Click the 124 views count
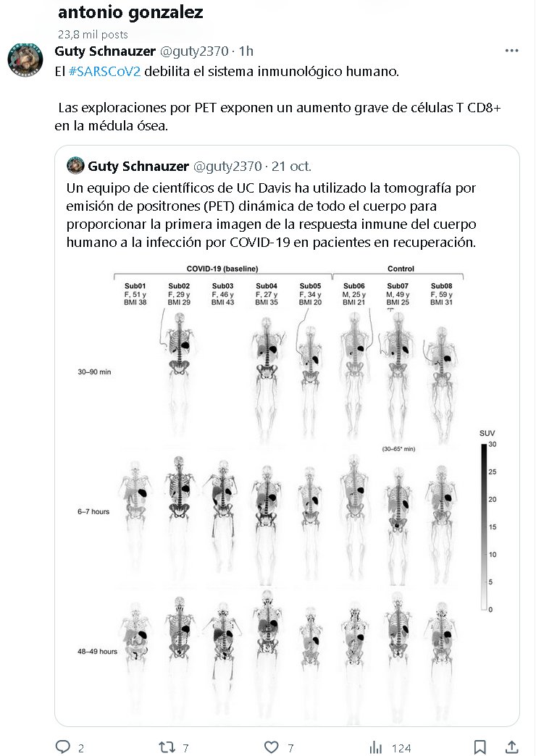This screenshot has height=756, width=536. click(x=401, y=747)
